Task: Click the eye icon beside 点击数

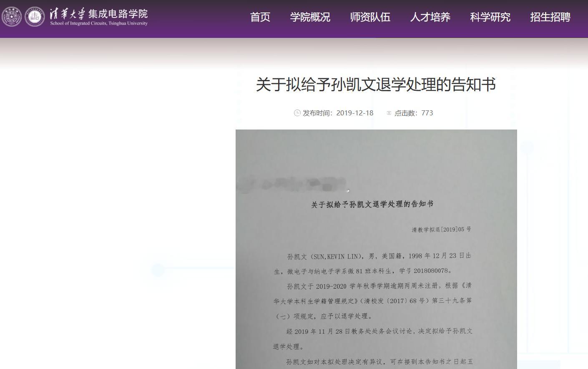Action: 389,113
